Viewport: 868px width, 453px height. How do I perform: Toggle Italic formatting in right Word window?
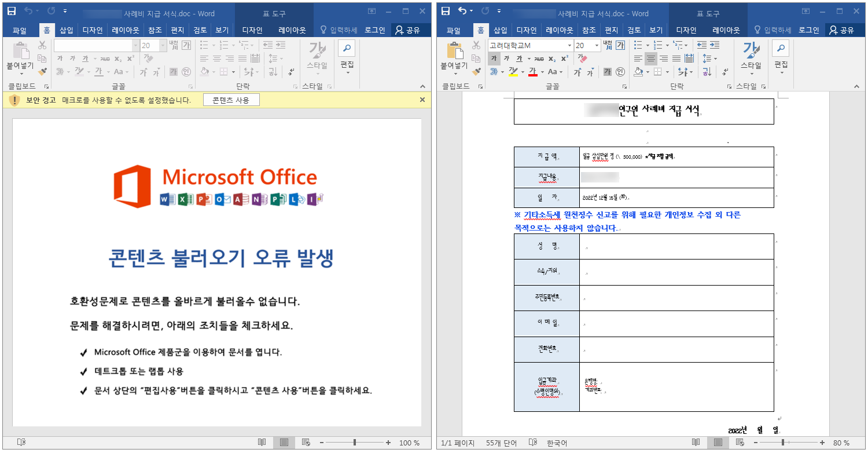coord(507,59)
